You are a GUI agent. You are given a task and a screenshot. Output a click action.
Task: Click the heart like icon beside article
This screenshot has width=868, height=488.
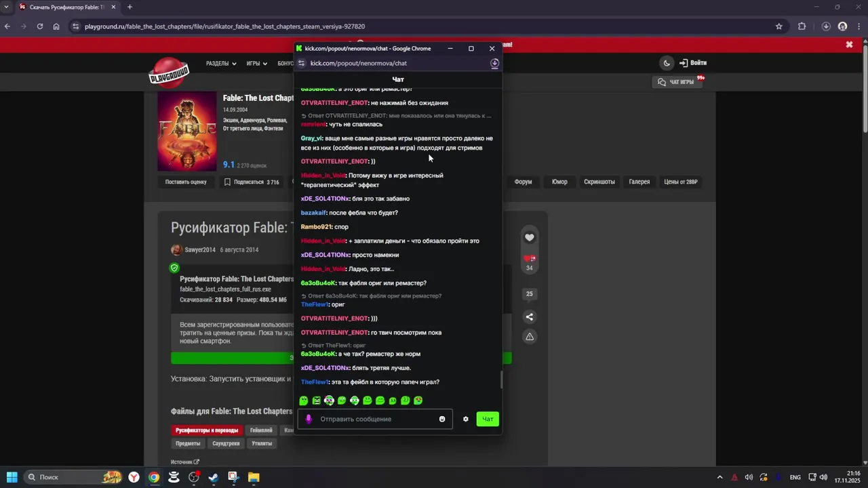click(x=530, y=237)
